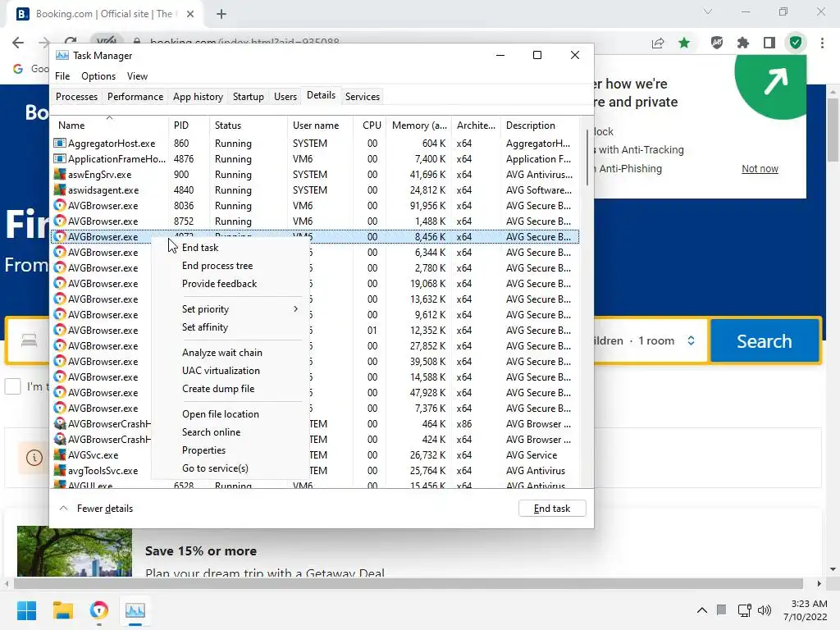
Task: Open the View menu in Task Manager
Action: [137, 76]
